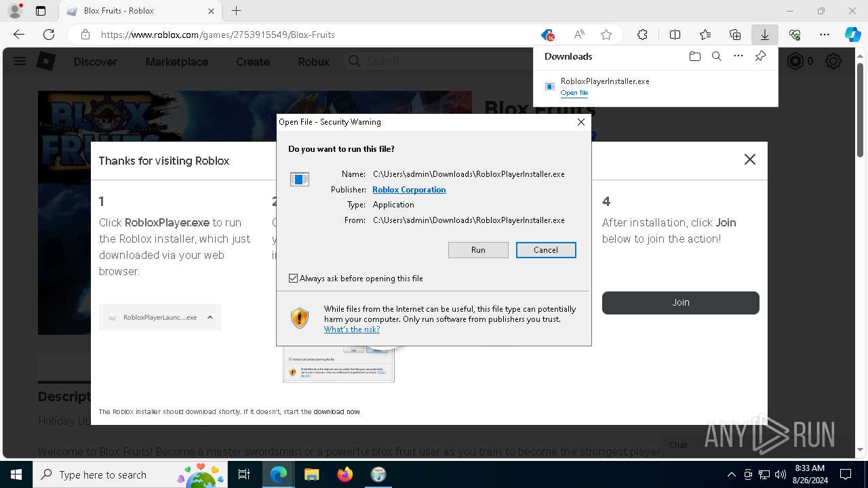
Task: Open the Chat panel
Action: point(678,445)
